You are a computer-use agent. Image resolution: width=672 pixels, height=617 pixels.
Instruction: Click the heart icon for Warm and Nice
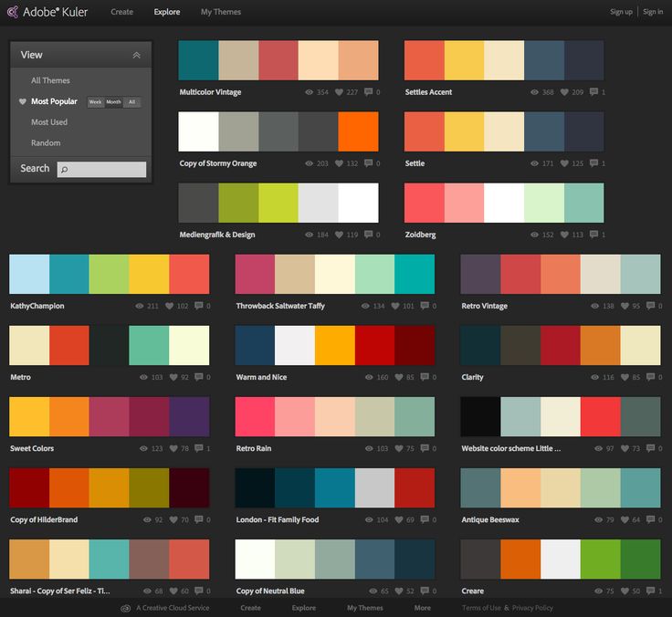(x=399, y=377)
